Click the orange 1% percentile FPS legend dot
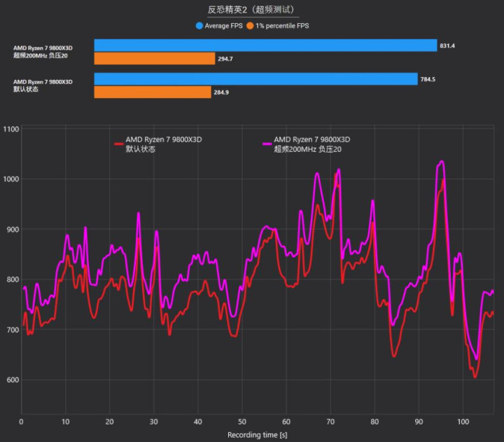Screen dimensions: 504x442 [250, 26]
